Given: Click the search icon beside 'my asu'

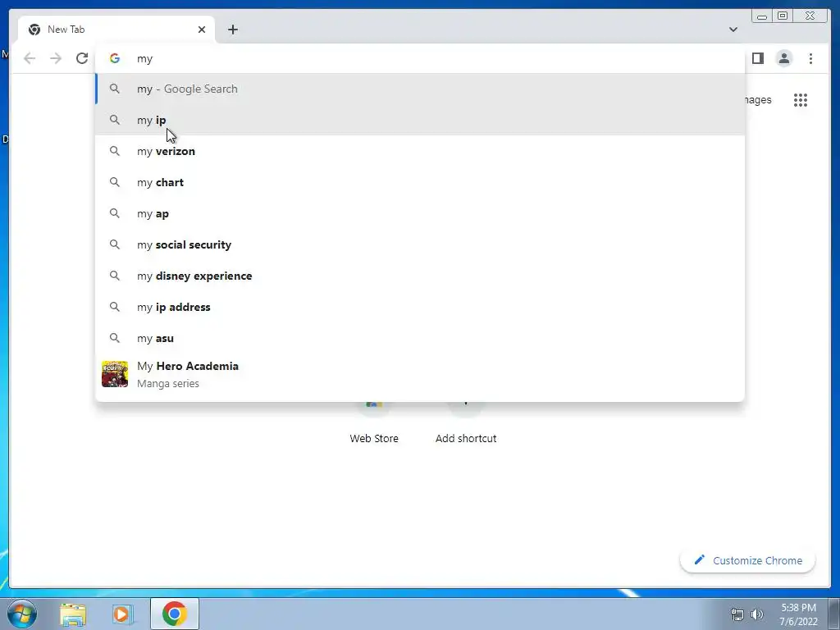Looking at the screenshot, I should 115,338.
